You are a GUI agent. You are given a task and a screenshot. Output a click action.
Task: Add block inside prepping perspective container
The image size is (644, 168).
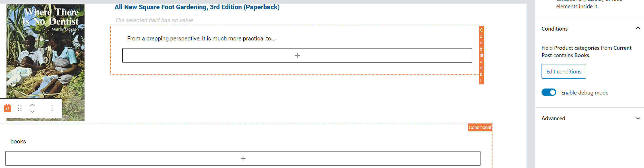(x=297, y=55)
